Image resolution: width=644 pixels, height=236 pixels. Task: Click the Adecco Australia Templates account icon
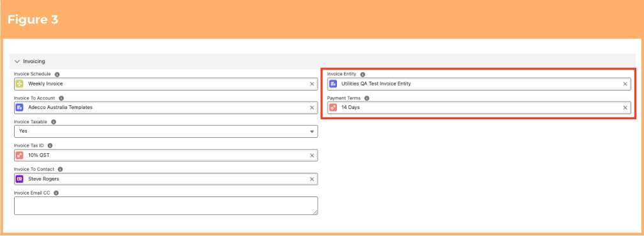point(19,108)
